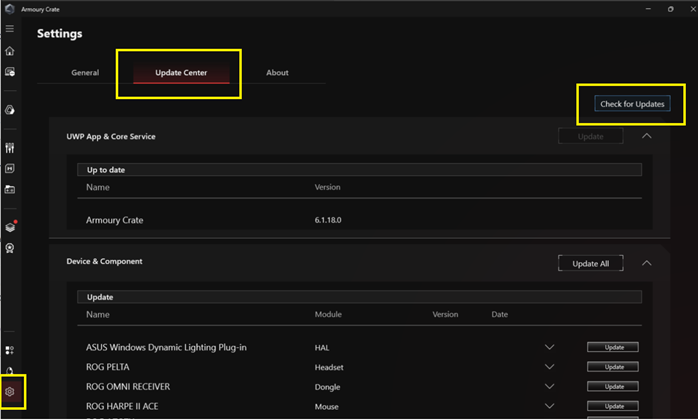Image resolution: width=698 pixels, height=420 pixels.
Task: Click the 'ROG HARPE II ACE' device name
Action: tap(122, 406)
